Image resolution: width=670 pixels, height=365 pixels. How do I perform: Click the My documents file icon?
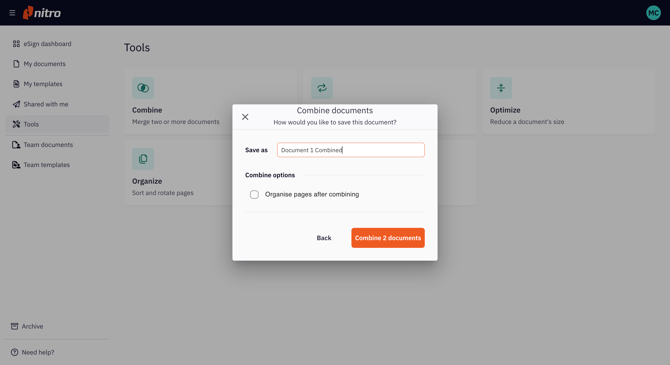tap(16, 64)
